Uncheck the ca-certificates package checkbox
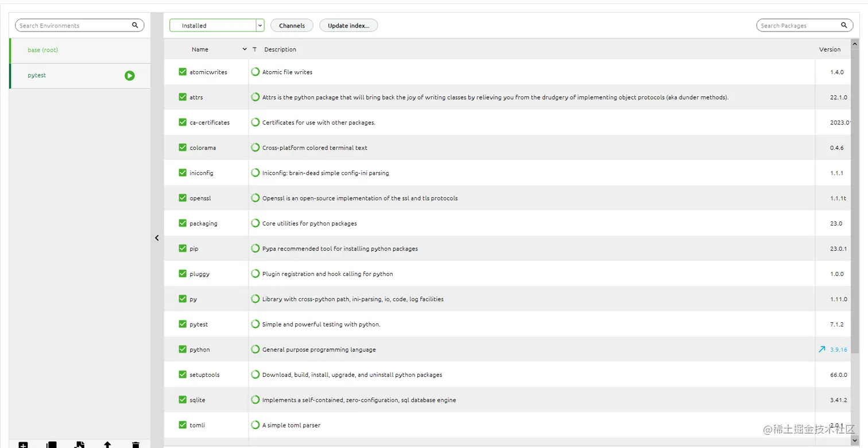Image resolution: width=868 pixels, height=448 pixels. pyautogui.click(x=183, y=122)
